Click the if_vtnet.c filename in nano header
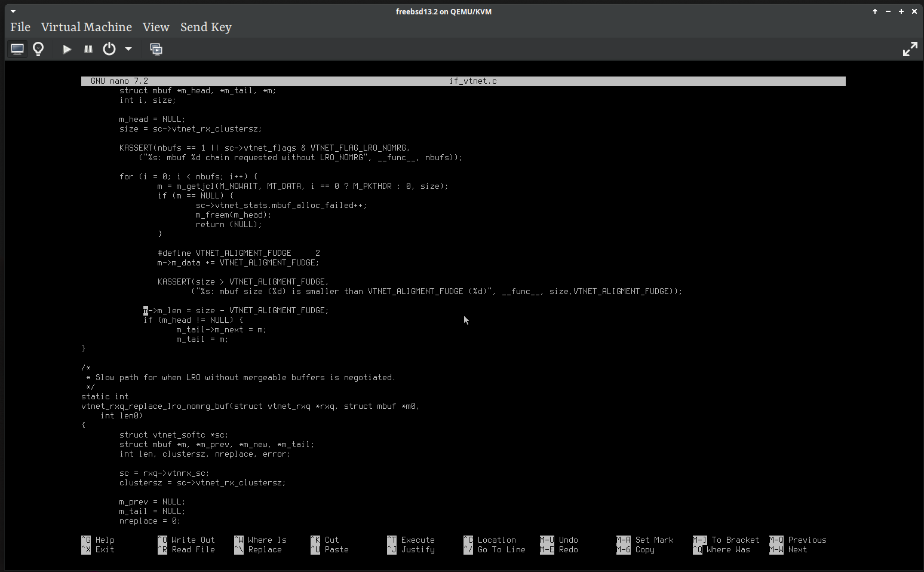Viewport: 924px width, 572px height. coord(472,81)
